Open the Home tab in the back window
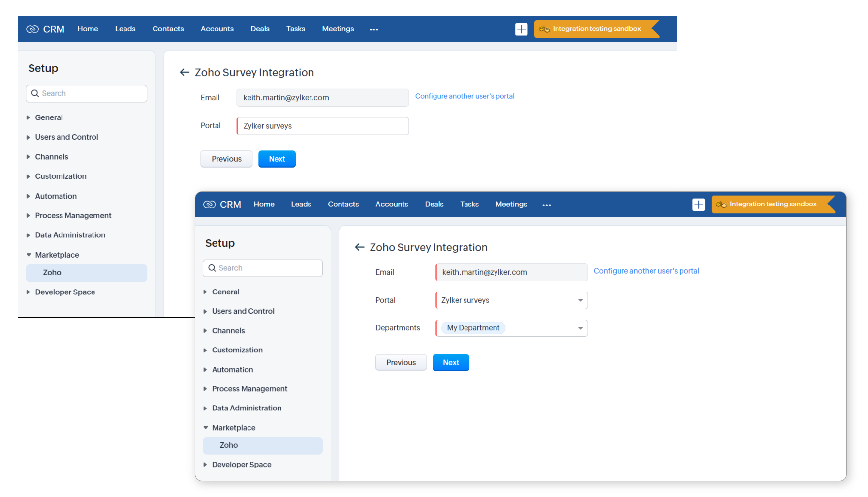This screenshot has height=497, width=868. (x=88, y=29)
